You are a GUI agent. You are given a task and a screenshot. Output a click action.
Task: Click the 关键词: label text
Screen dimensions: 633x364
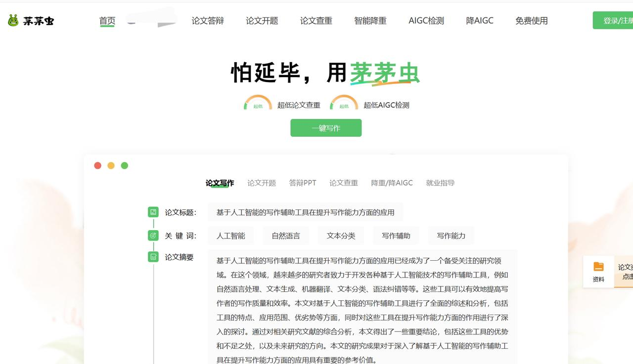[x=181, y=236]
